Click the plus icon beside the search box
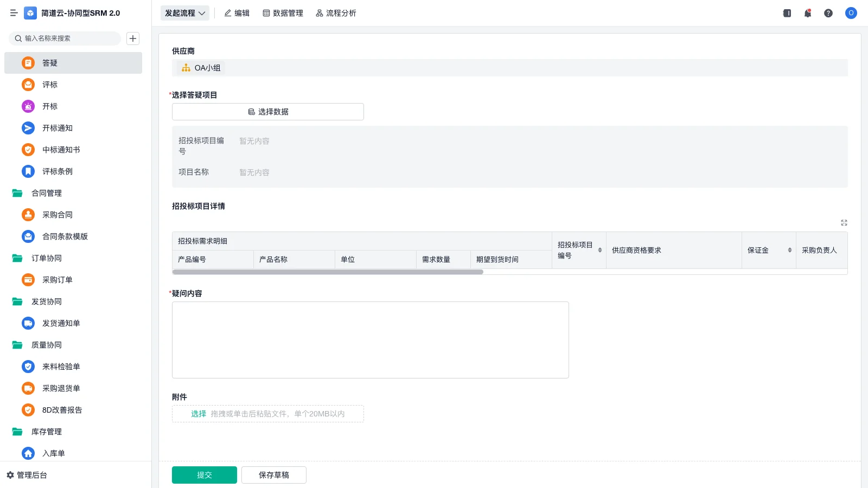Viewport: 868px width, 488px height. (x=133, y=38)
